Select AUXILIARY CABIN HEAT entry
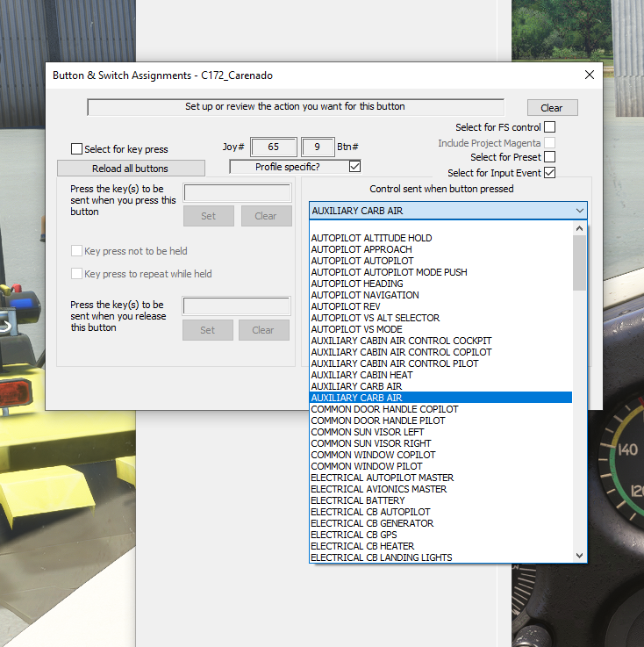 (440, 375)
